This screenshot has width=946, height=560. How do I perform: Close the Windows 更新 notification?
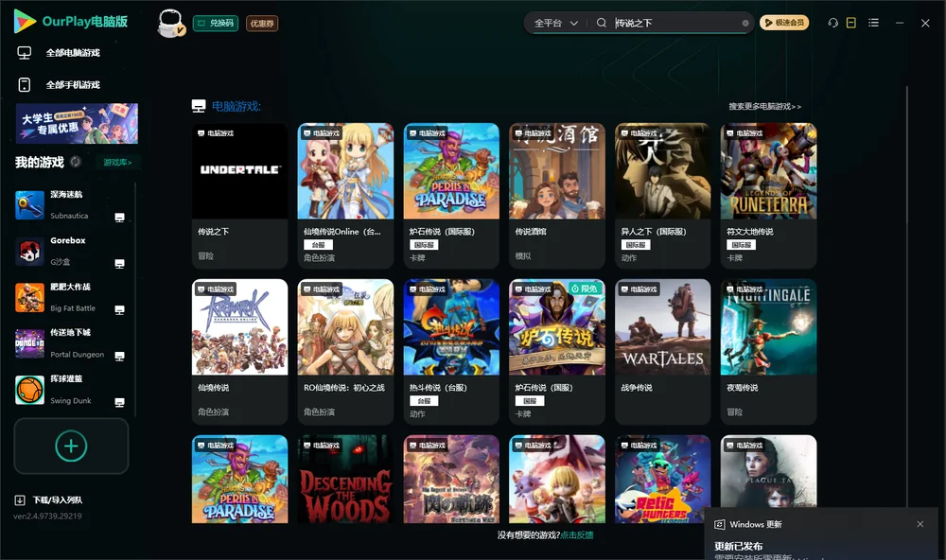(920, 524)
